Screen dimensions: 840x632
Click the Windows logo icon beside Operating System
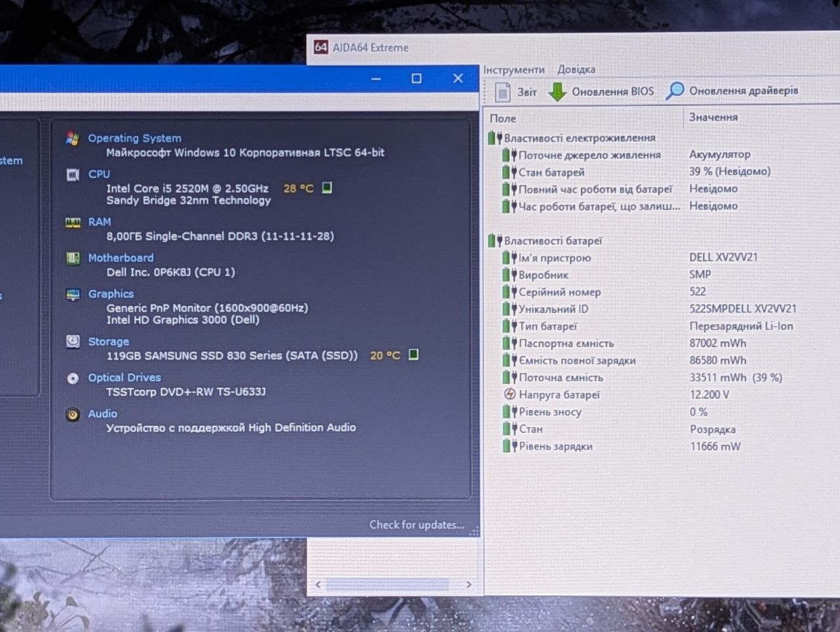point(73,138)
